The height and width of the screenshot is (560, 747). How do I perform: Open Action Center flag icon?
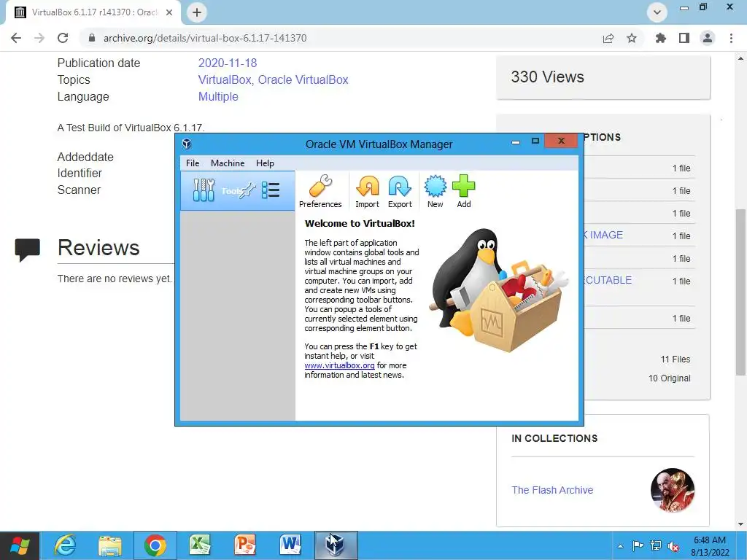(x=638, y=545)
